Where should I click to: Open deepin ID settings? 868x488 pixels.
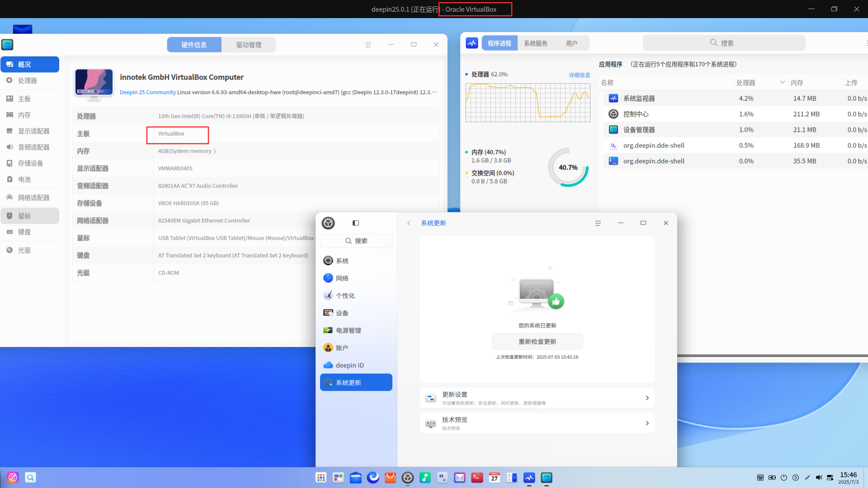pos(356,365)
